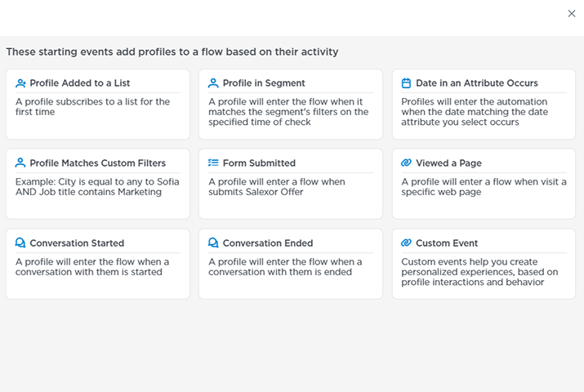Click the Conversation Started chat icon
The width and height of the screenshot is (584, 392).
point(20,243)
